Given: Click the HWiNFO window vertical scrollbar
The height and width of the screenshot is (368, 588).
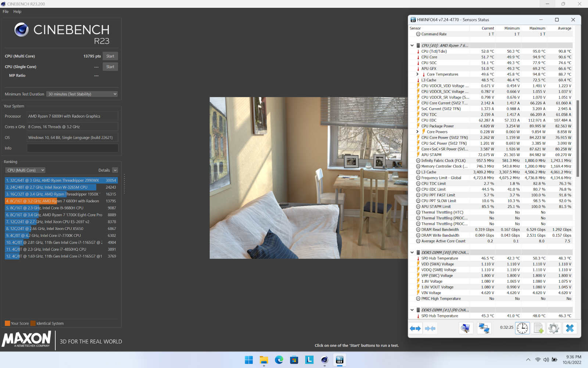Looking at the screenshot, I should [578, 138].
